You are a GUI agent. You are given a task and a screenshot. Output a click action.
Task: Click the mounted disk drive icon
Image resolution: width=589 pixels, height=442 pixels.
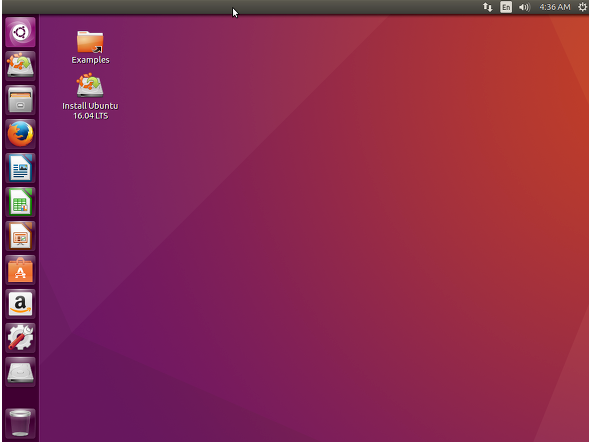[20, 372]
